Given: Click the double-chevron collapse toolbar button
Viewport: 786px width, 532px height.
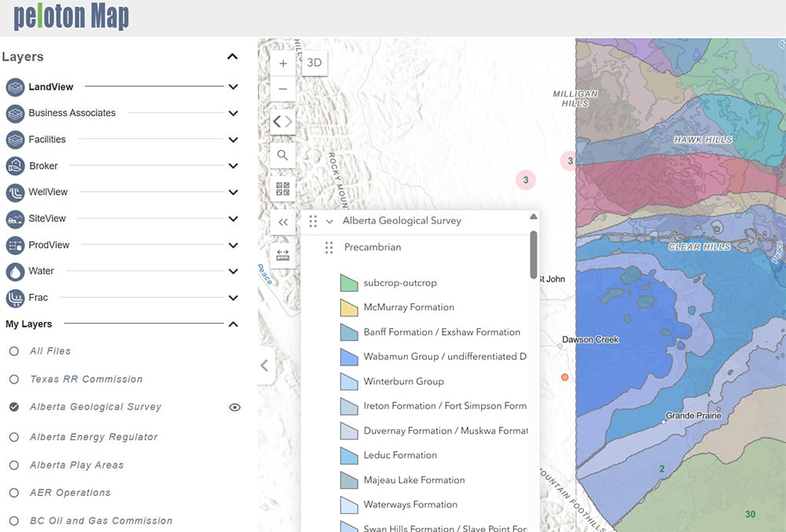Looking at the screenshot, I should 283,222.
